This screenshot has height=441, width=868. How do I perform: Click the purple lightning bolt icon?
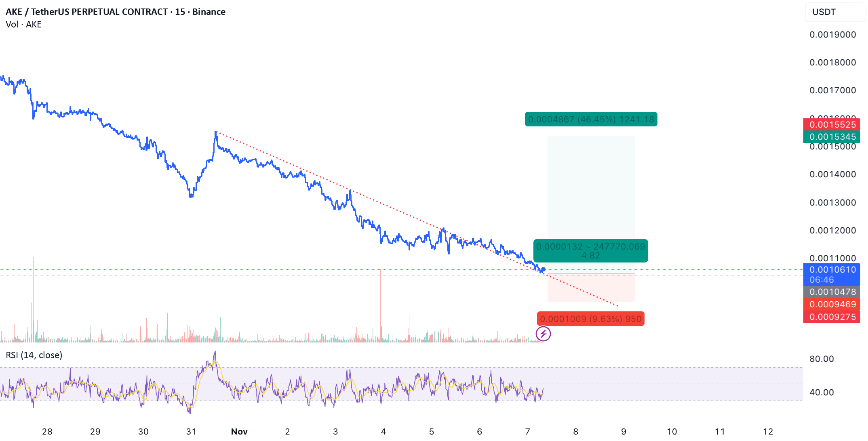click(543, 334)
